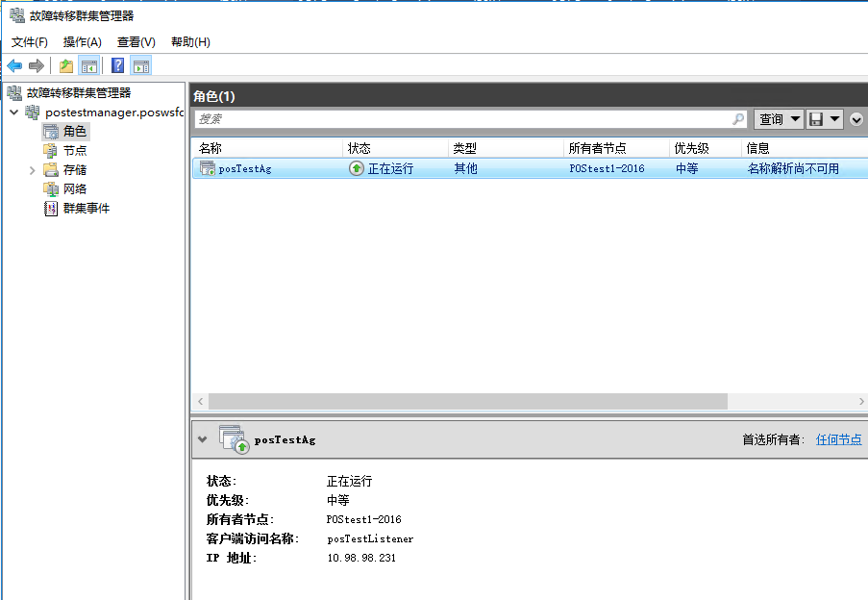868x600 pixels.
Task: Open the 操作(A) menu
Action: (x=83, y=42)
